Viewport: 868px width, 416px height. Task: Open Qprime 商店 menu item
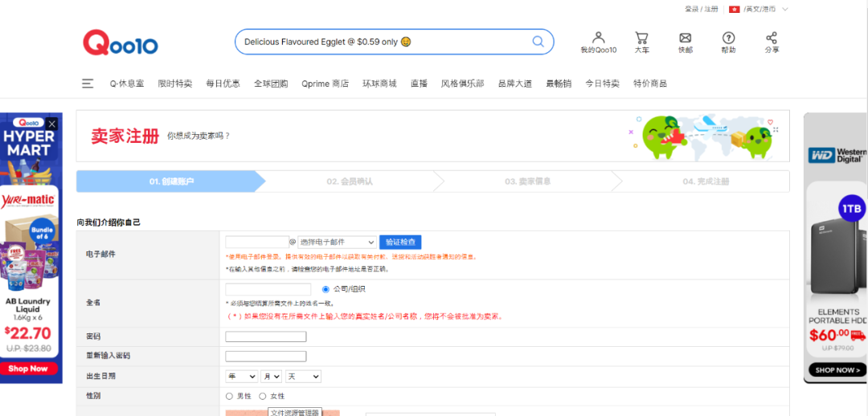pos(325,84)
